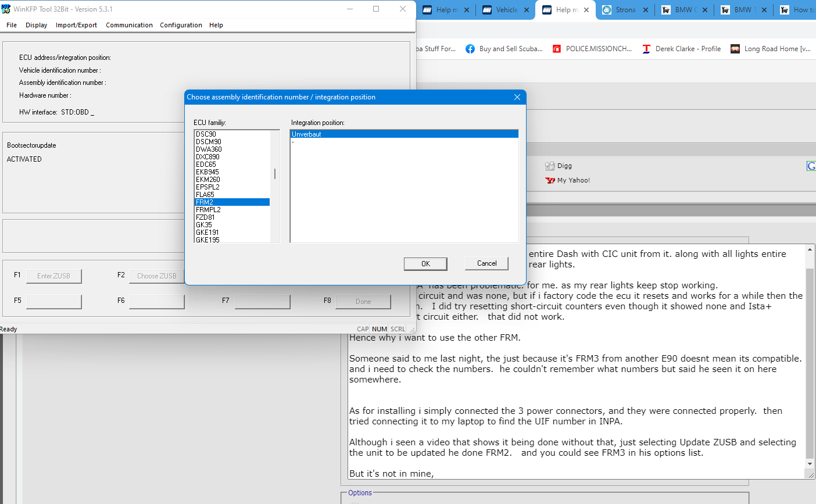Viewport: 816px width, 504px height.
Task: Select Unverbaut integration position
Action: pyautogui.click(x=404, y=134)
